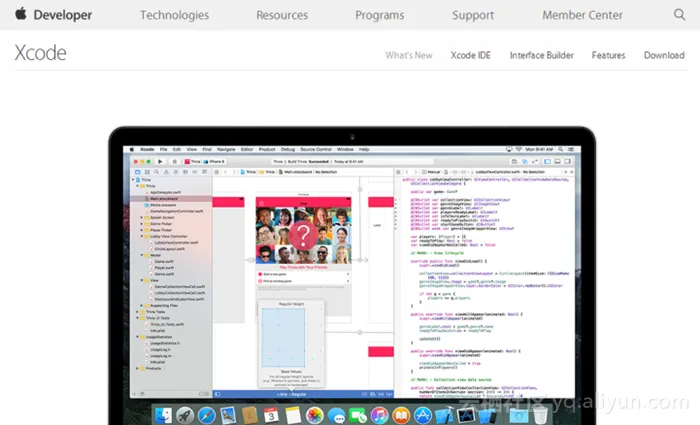Select the Symbol navigator icon
This screenshot has height=425, width=700.
147,172
